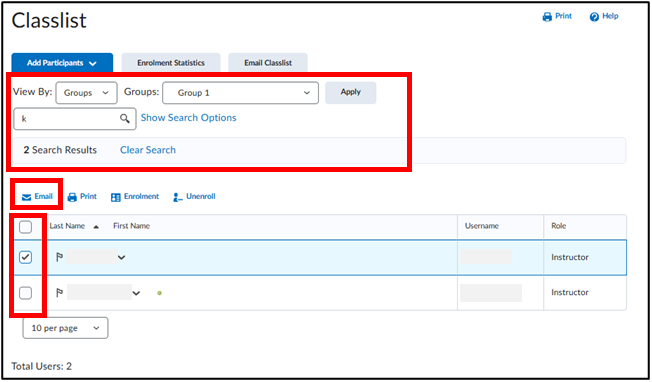
Task: Open the Group 1 selection dropdown
Action: pyautogui.click(x=240, y=93)
